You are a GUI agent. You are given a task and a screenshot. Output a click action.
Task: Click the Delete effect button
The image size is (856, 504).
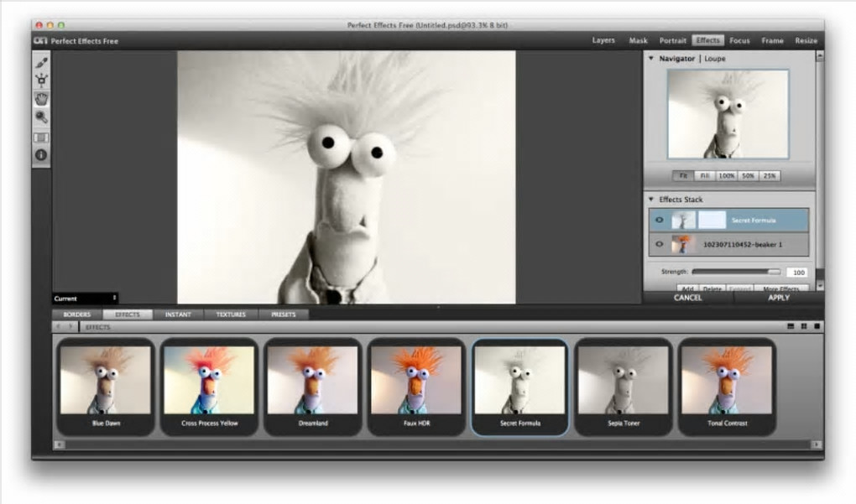(712, 288)
